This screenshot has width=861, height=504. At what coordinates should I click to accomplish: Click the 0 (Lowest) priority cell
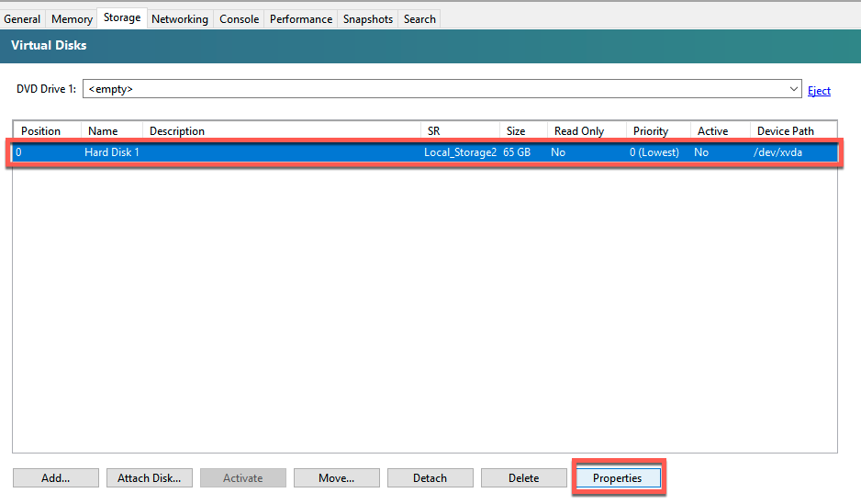(x=654, y=152)
